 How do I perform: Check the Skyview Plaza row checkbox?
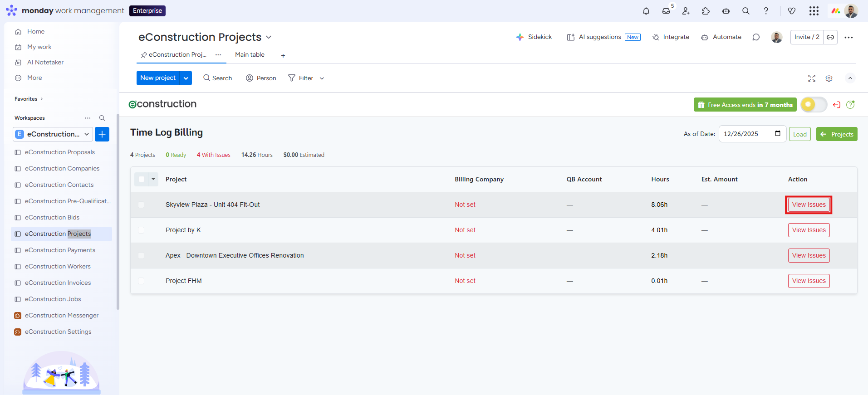click(141, 205)
